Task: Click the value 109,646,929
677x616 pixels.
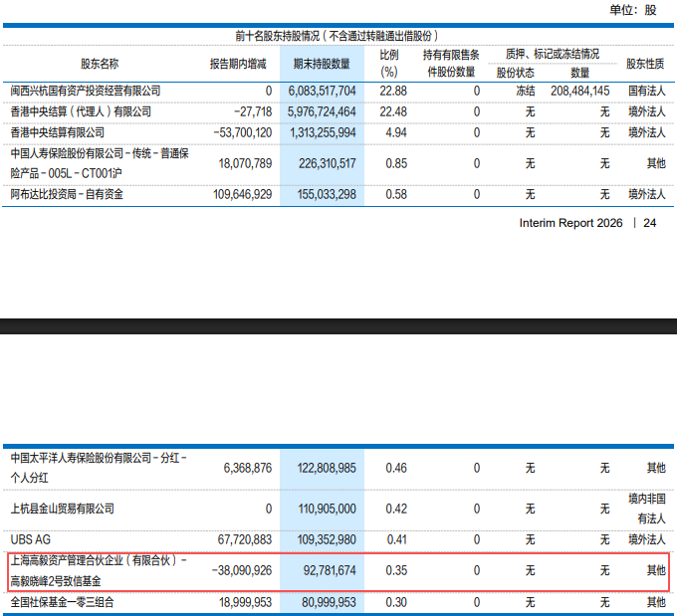Action: click(x=243, y=194)
